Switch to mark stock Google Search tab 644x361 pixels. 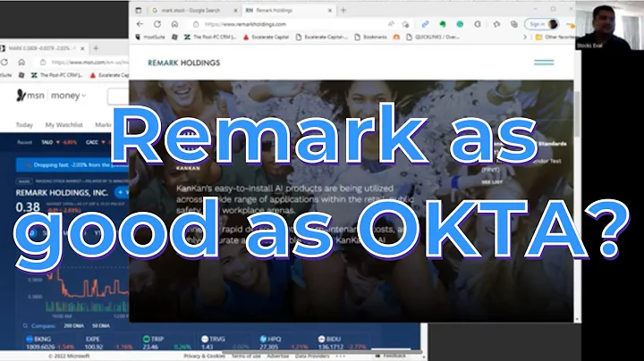coord(191,10)
